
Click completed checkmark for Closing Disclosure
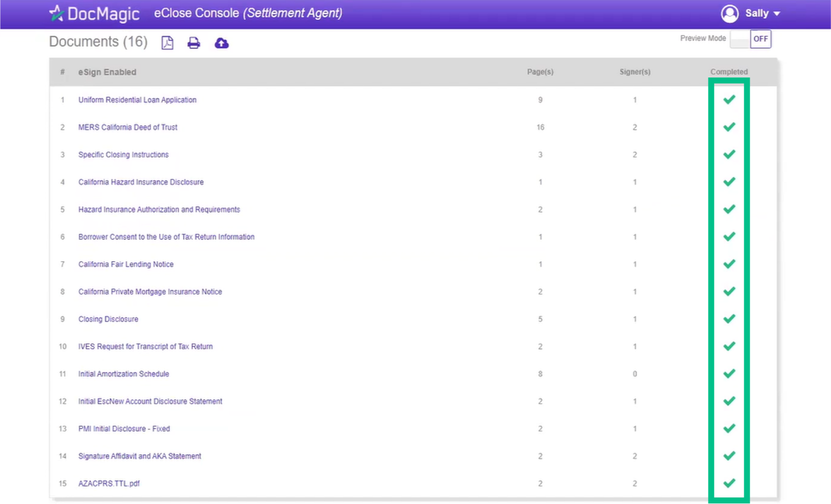[x=729, y=319]
